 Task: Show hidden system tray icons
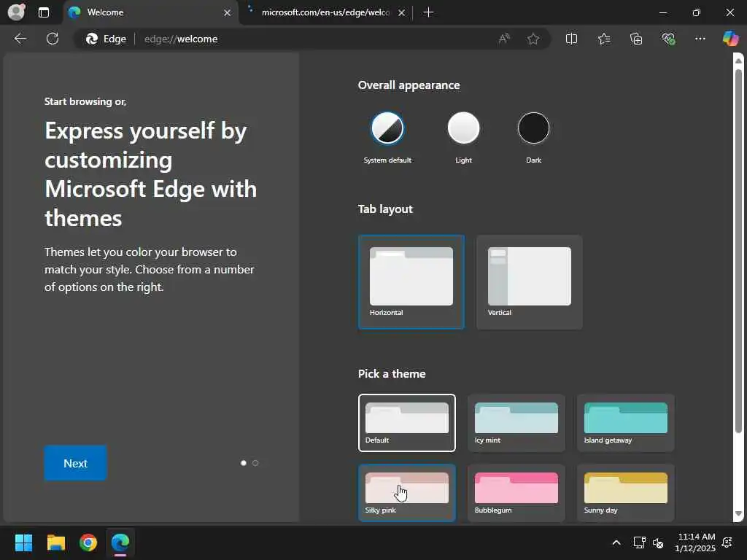click(x=616, y=542)
